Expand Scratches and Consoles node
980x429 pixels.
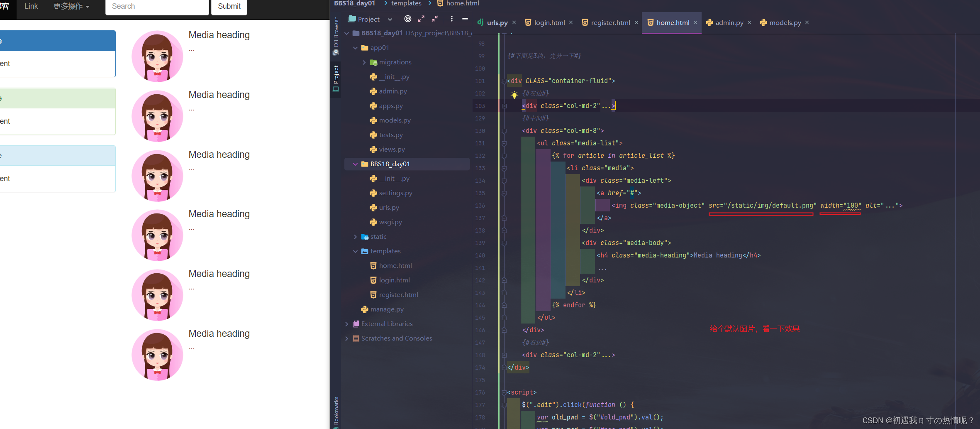point(347,338)
